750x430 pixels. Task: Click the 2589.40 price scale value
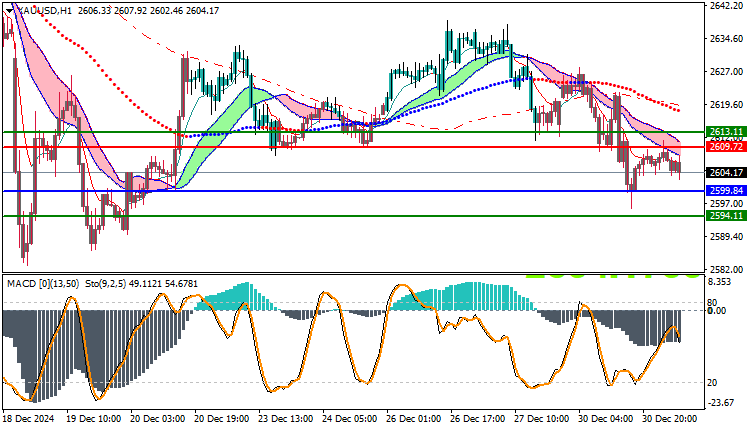[727, 237]
